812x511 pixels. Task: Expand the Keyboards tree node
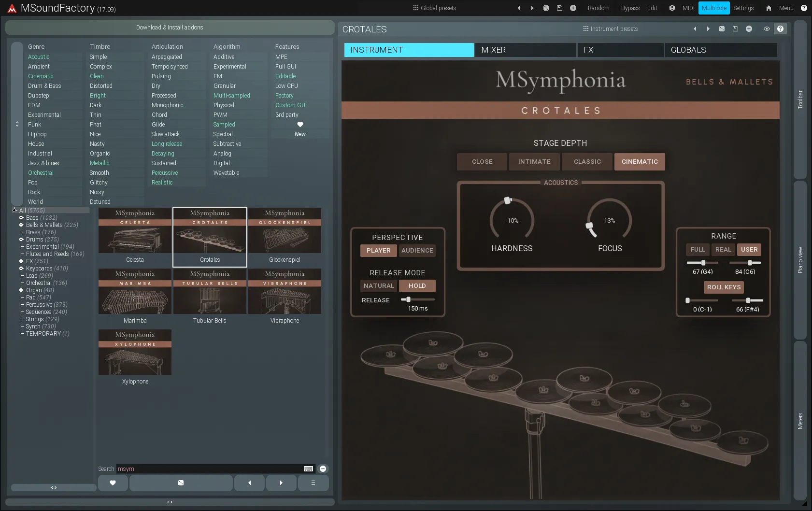(x=21, y=269)
